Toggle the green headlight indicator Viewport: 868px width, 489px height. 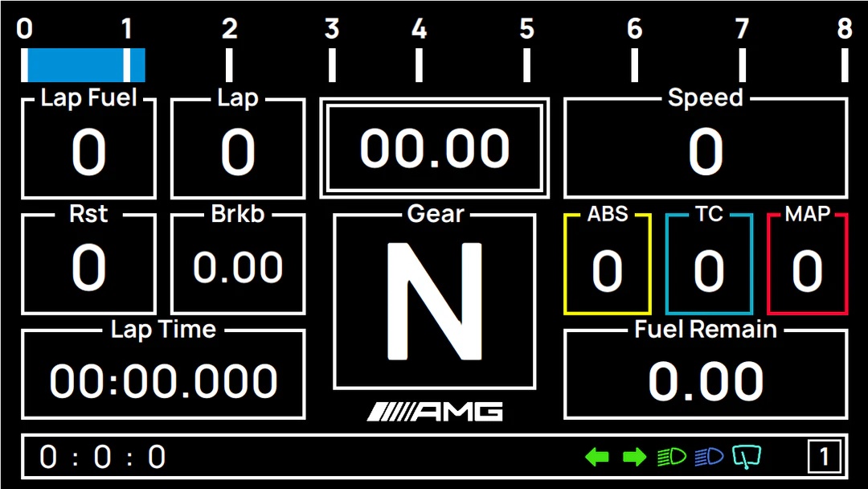tap(671, 458)
